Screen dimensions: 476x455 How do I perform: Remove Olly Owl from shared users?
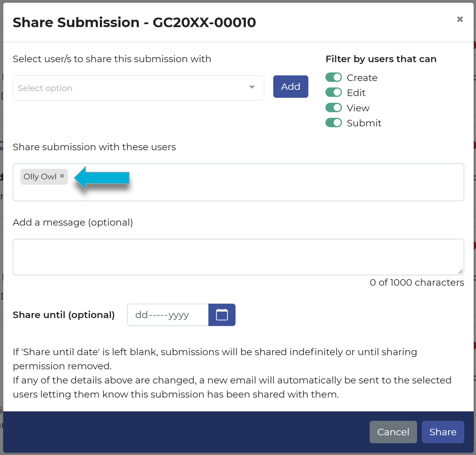62,176
